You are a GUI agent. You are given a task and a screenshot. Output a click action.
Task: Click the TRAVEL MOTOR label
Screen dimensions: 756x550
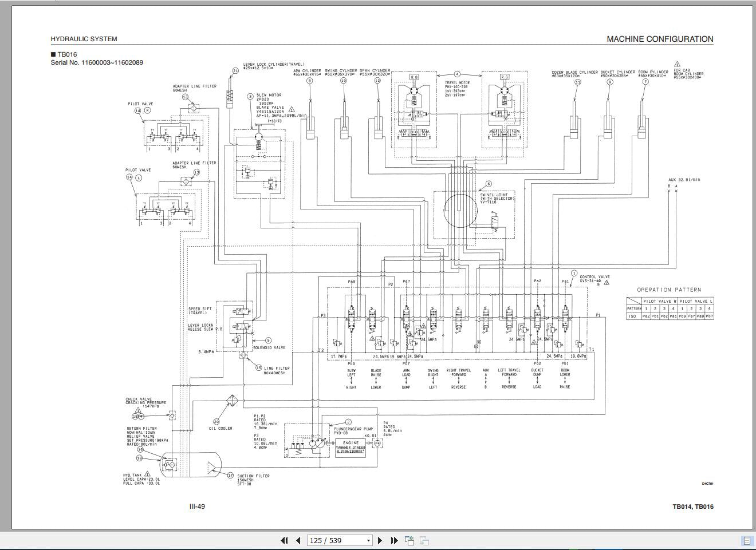[457, 83]
